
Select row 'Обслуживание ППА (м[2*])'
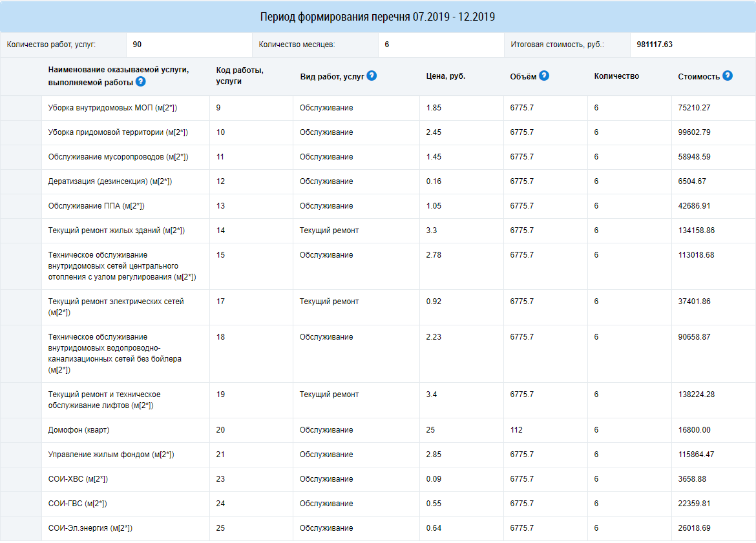coord(378,206)
